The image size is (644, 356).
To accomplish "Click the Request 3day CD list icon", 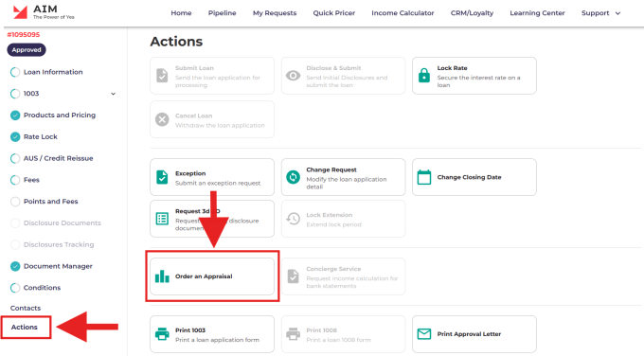I will click(162, 219).
